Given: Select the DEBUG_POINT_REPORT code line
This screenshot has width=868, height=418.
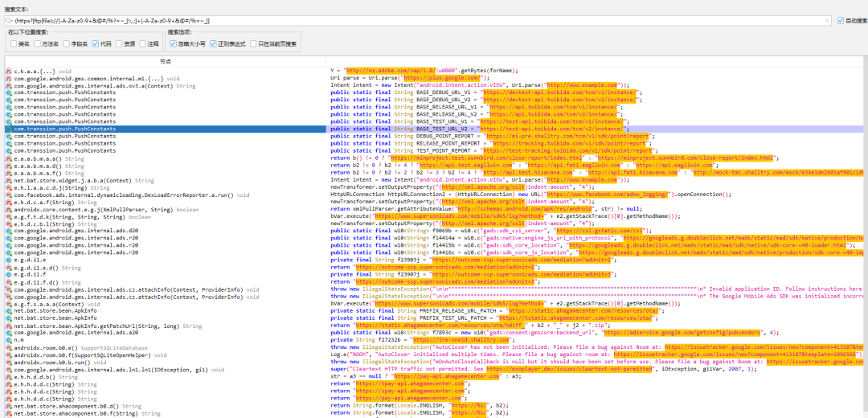Looking at the screenshot, I should coord(493,136).
